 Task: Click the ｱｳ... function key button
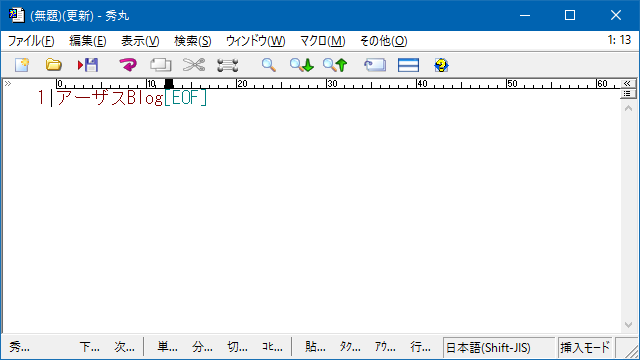[x=385, y=347]
